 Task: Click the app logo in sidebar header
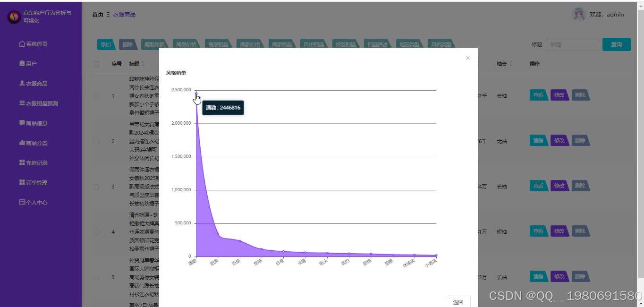(14, 17)
